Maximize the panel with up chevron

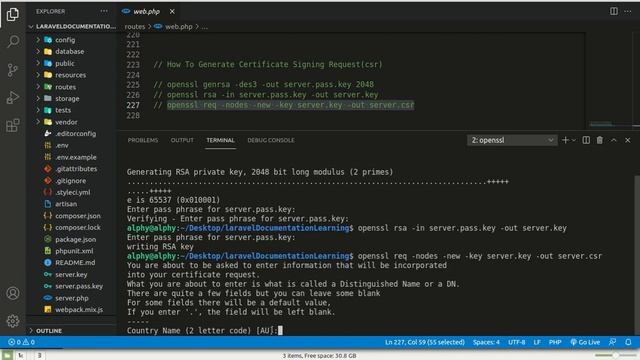point(613,140)
